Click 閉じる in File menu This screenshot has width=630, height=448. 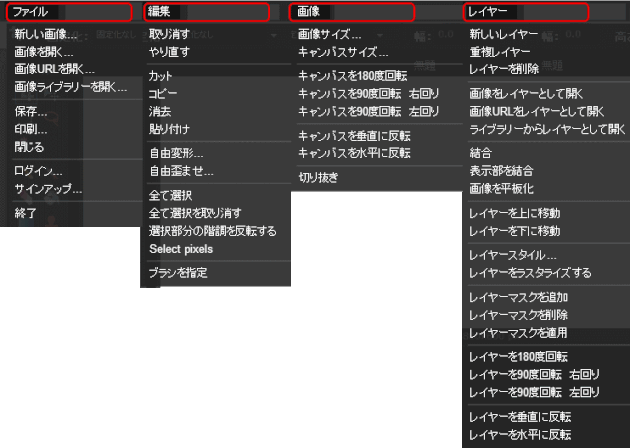click(x=29, y=147)
